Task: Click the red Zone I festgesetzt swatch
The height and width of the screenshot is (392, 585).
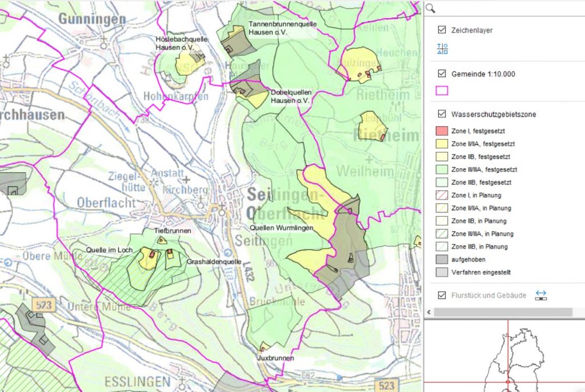Action: pos(442,131)
